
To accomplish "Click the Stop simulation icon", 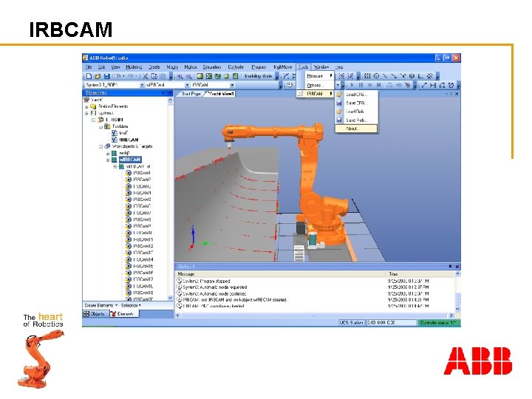I will tap(369, 85).
